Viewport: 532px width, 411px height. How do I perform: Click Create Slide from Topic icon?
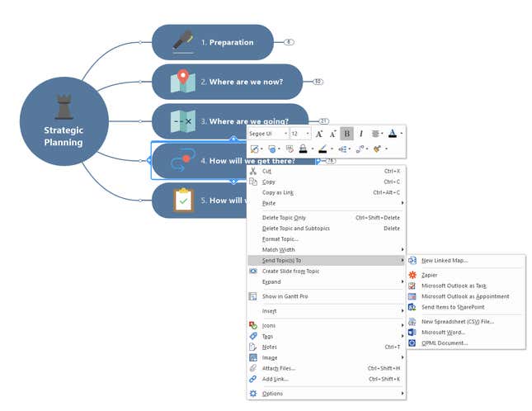click(x=253, y=271)
